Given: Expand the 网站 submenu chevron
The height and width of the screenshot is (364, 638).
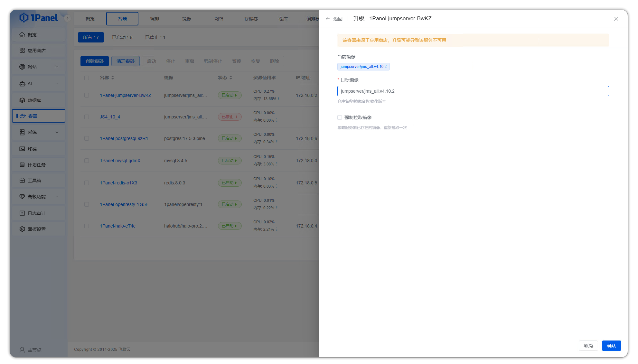Looking at the screenshot, I should click(57, 67).
